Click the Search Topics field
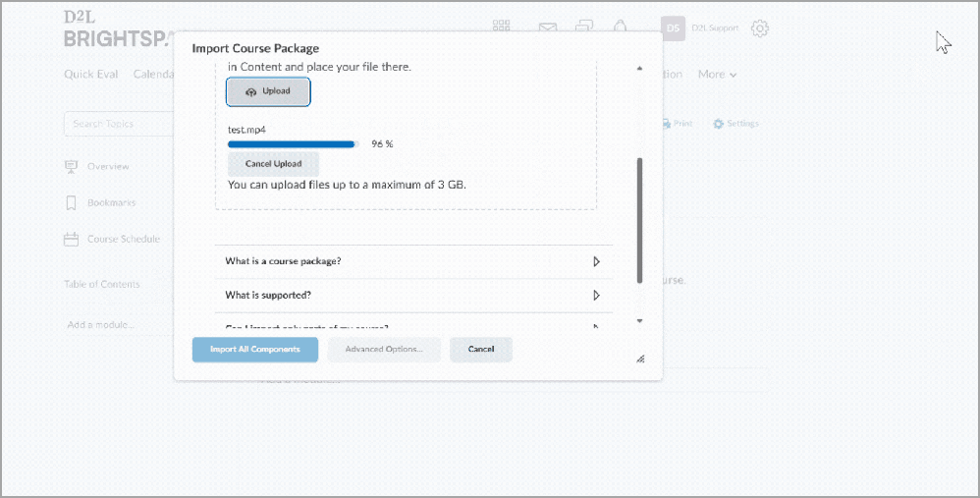Viewport: 980px width, 498px height. point(119,124)
